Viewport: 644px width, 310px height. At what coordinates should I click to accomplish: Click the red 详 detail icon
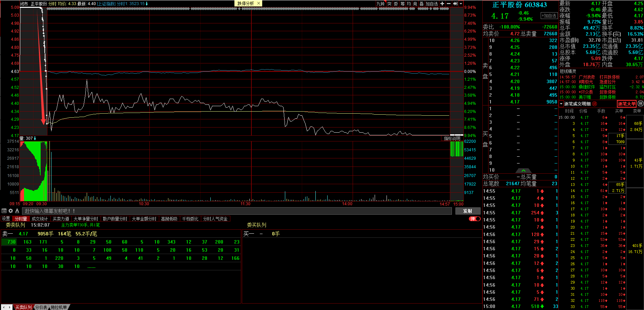(x=594, y=104)
